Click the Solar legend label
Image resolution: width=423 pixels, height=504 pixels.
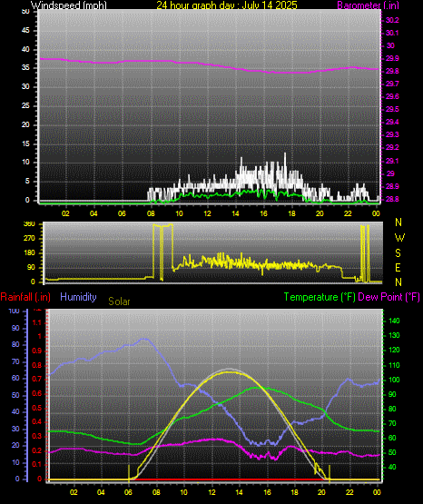119,301
